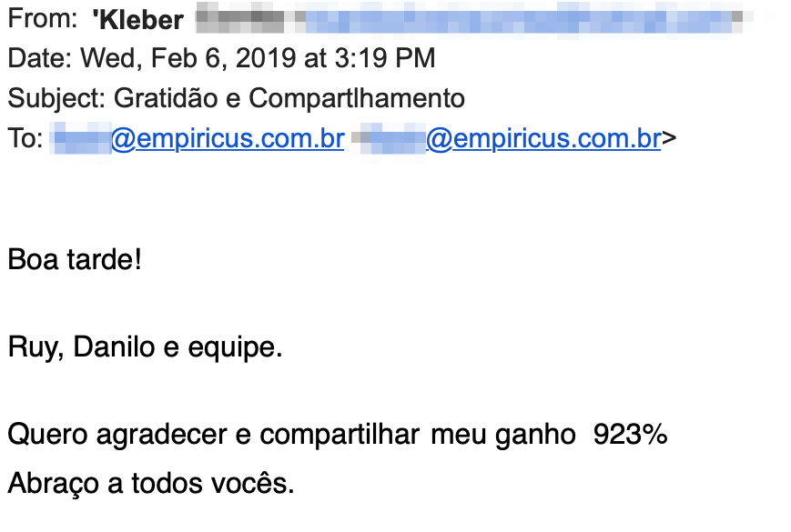Image resolution: width=791 pixels, height=532 pixels.
Task: Click the greeting 'Boa tarde!'
Action: click(x=75, y=260)
